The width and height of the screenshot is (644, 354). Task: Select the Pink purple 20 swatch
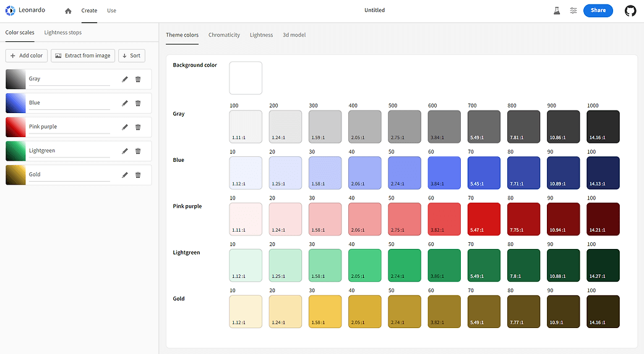pyautogui.click(x=285, y=219)
